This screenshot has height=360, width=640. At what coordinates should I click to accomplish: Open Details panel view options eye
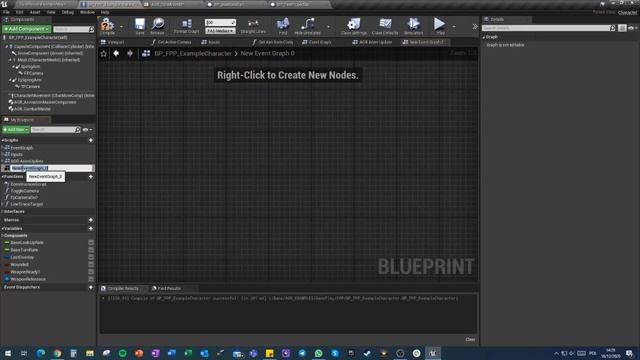(632, 28)
